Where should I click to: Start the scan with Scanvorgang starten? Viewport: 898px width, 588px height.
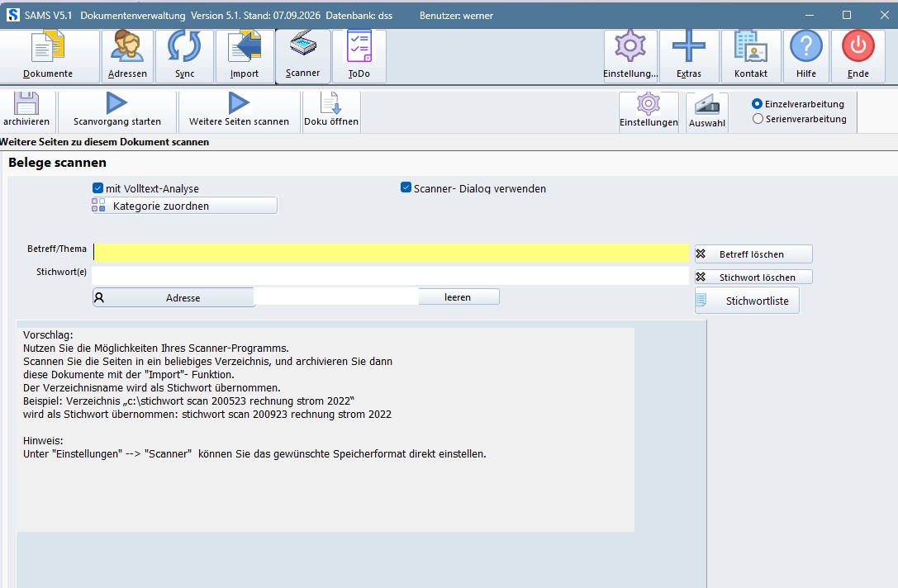point(117,111)
